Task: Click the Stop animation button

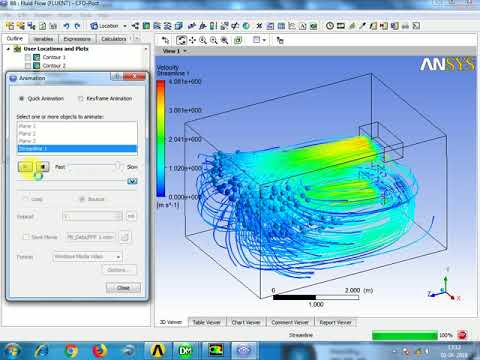Action: [43, 167]
